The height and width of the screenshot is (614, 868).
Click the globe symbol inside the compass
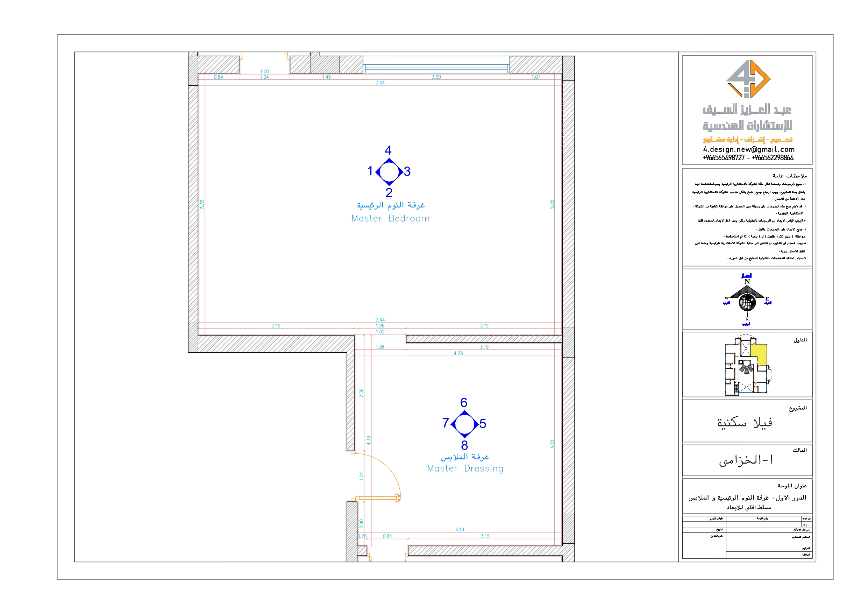(748, 303)
